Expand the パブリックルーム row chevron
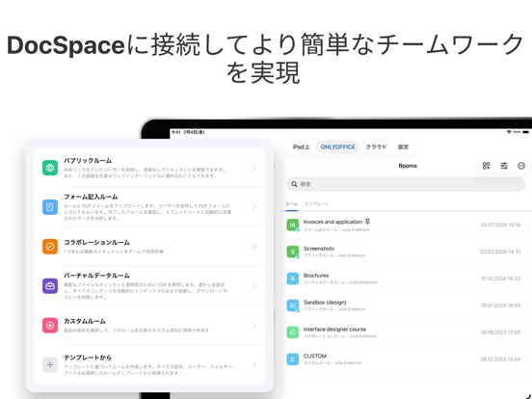This screenshot has height=399, width=532. 254,168
